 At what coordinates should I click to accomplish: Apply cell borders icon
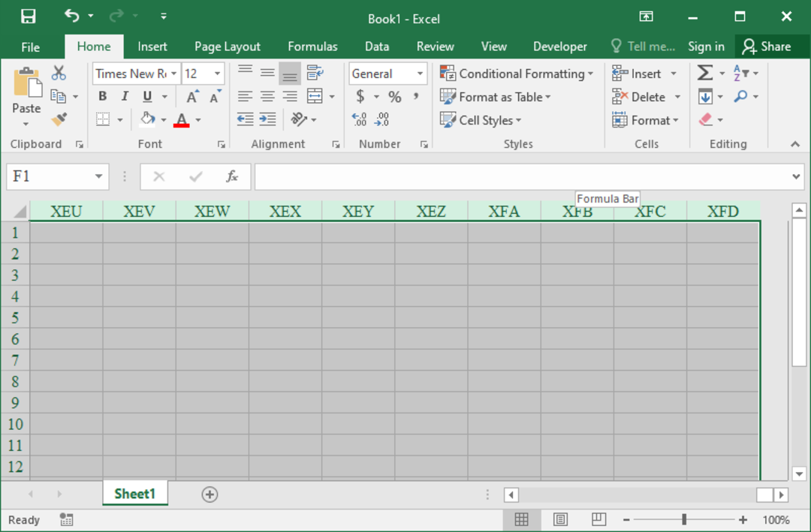(103, 119)
